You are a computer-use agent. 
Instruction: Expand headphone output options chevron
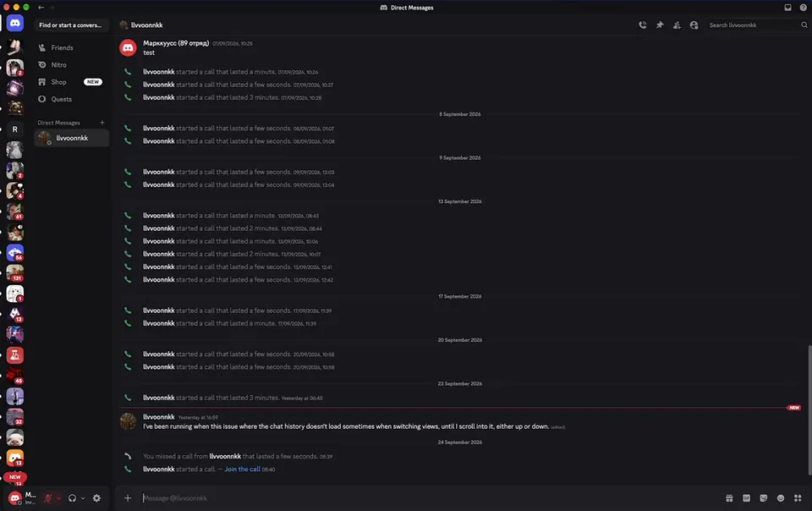pyautogui.click(x=83, y=498)
